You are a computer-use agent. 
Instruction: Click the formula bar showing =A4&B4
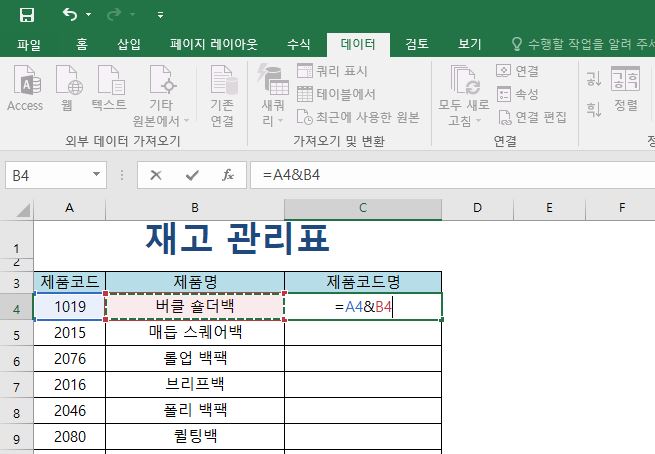click(453, 175)
